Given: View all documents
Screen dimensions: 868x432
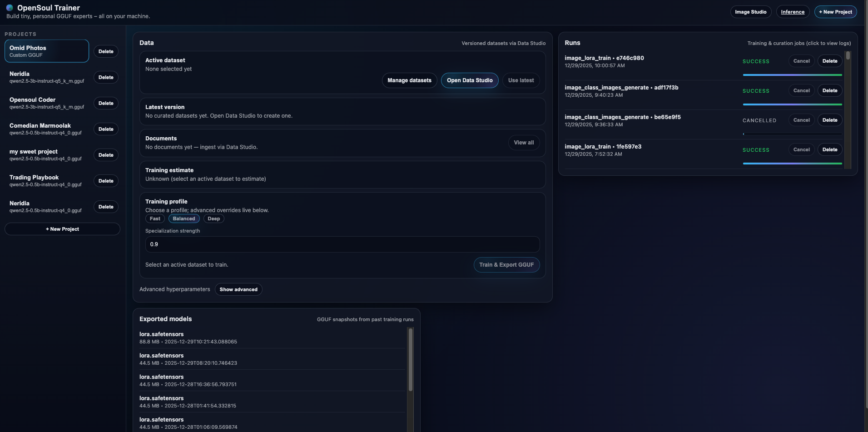Looking at the screenshot, I should [524, 143].
